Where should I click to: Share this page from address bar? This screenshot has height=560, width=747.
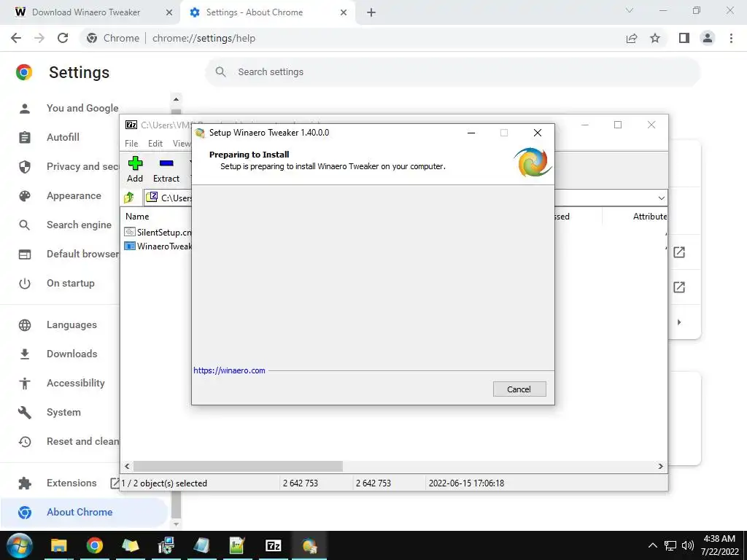632,38
